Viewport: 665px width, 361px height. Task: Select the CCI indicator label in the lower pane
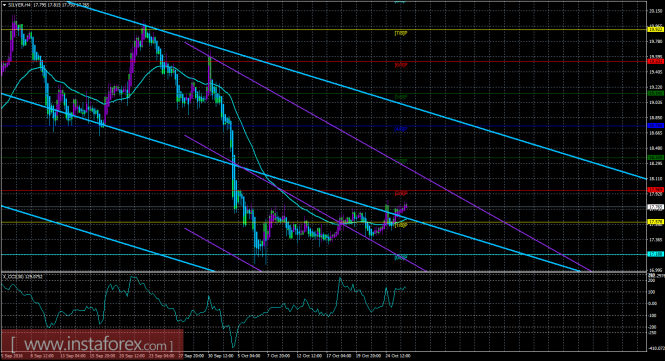[22, 276]
